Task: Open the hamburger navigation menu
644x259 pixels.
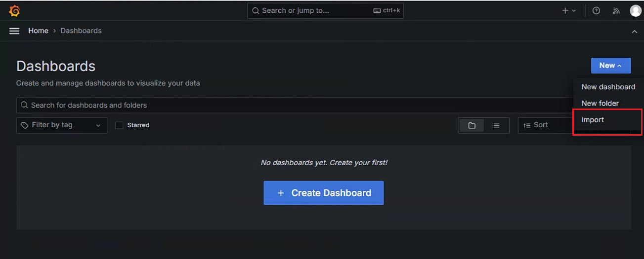Action: tap(14, 31)
